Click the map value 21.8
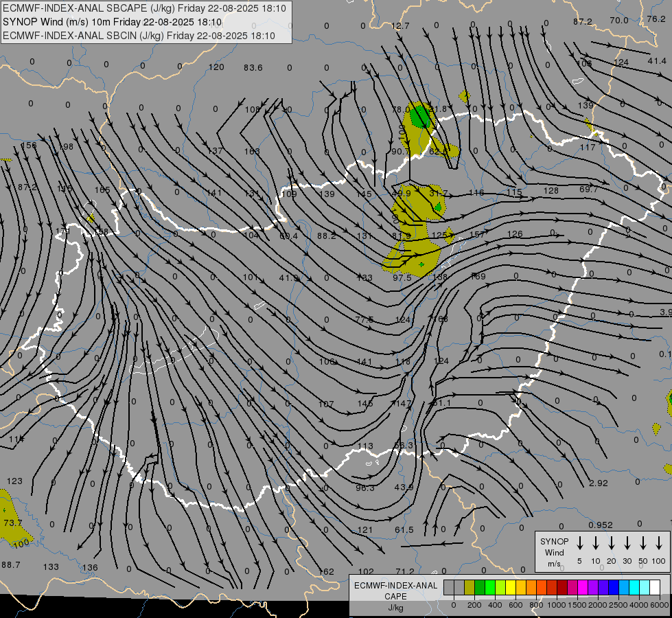Screen dimensions: 672x618 coord(438,109)
